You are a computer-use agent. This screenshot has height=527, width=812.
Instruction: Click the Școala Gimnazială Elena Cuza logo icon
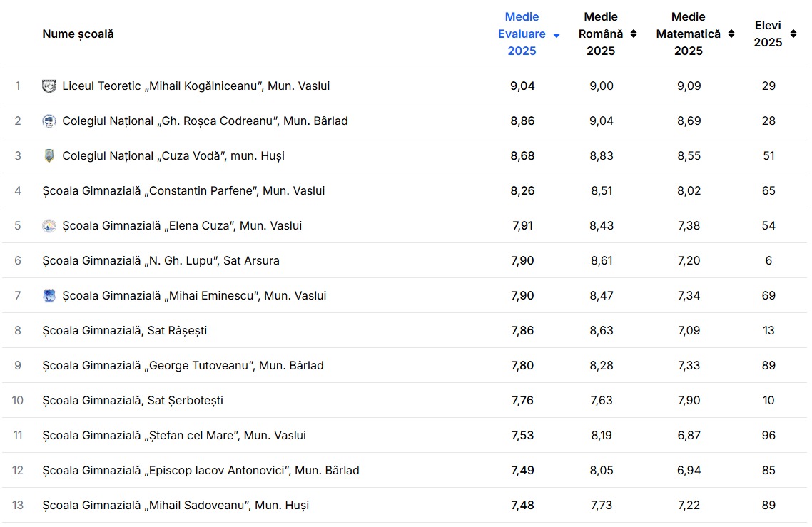pos(49,226)
